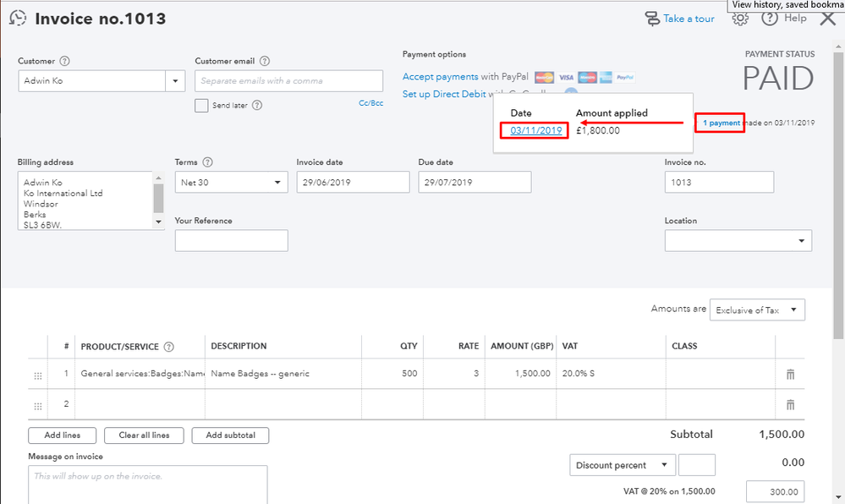Click the invoice history clock icon
Image resolution: width=845 pixels, height=504 pixels.
click(18, 18)
